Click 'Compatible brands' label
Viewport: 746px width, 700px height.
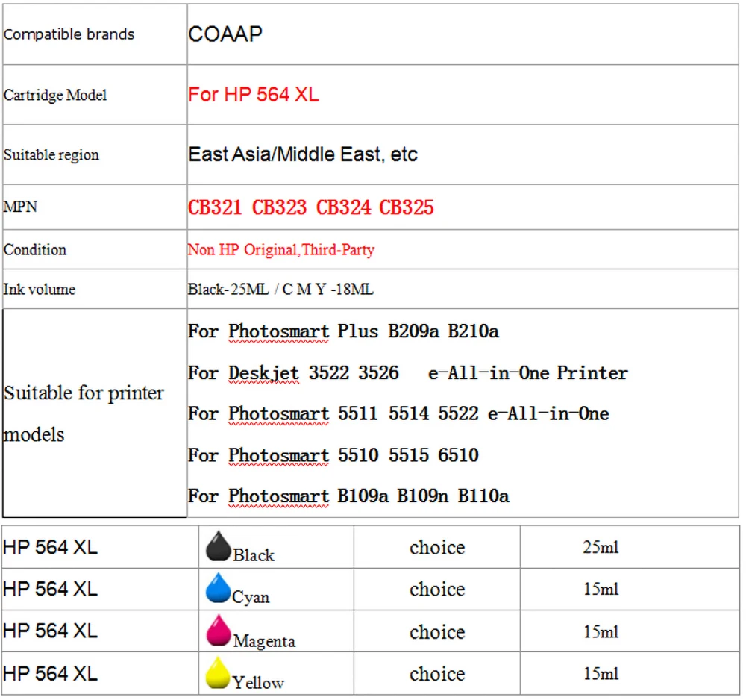tap(69, 34)
